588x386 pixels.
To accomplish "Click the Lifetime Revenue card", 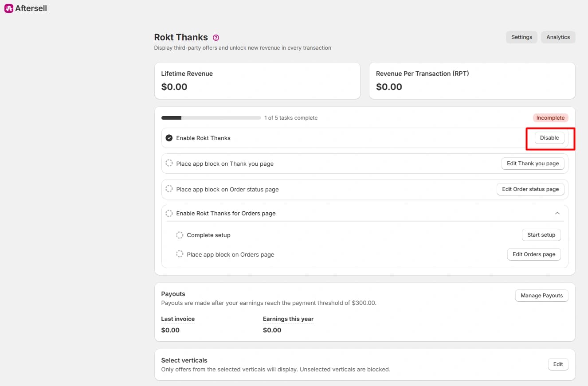I will pos(257,81).
